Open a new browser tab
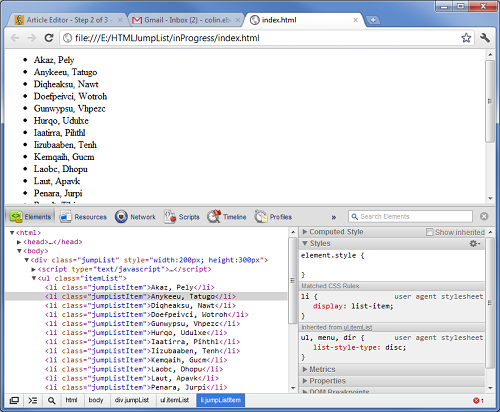The image size is (500, 412). tap(373, 20)
